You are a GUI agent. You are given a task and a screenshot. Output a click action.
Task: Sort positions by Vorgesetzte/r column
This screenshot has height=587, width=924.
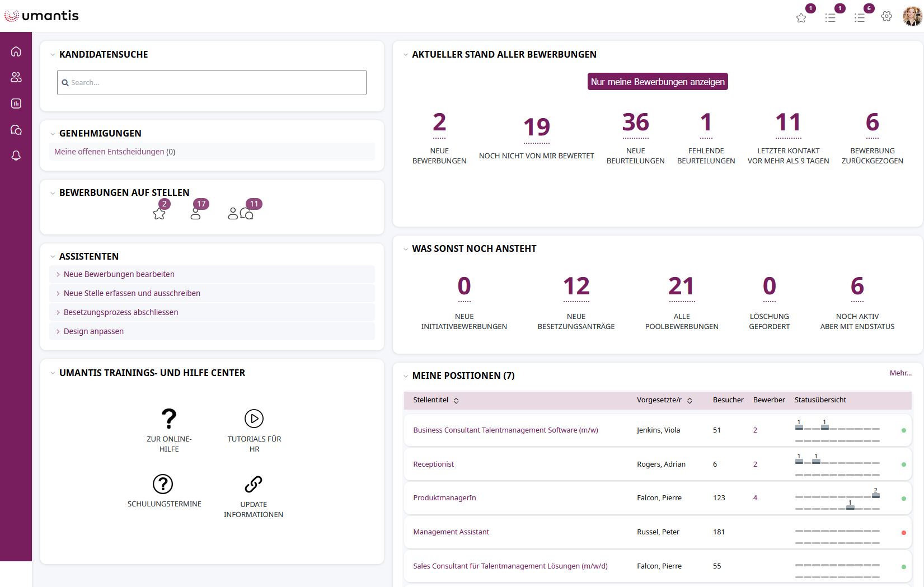pos(690,401)
